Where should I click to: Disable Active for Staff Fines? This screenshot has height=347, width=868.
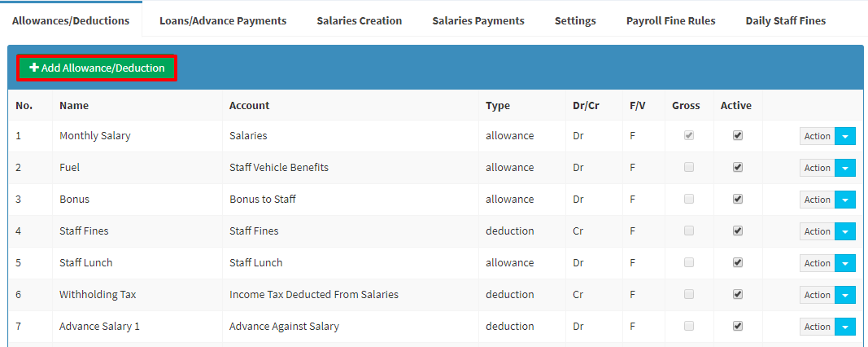737,231
